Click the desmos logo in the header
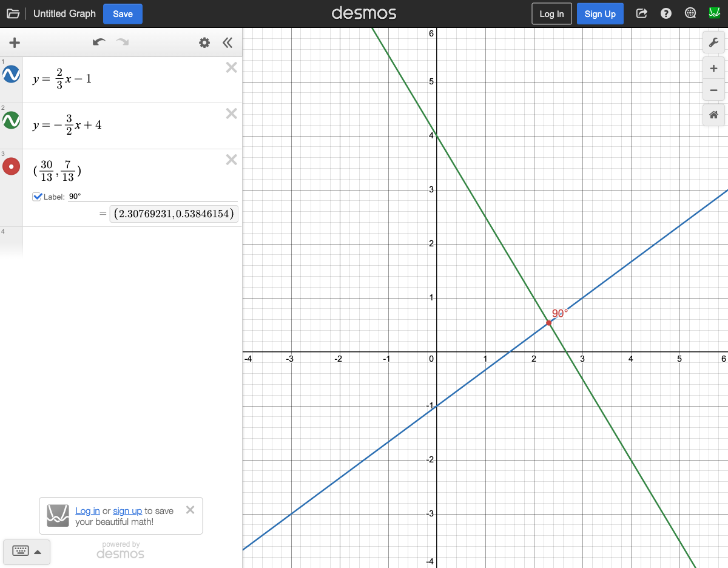 tap(364, 13)
